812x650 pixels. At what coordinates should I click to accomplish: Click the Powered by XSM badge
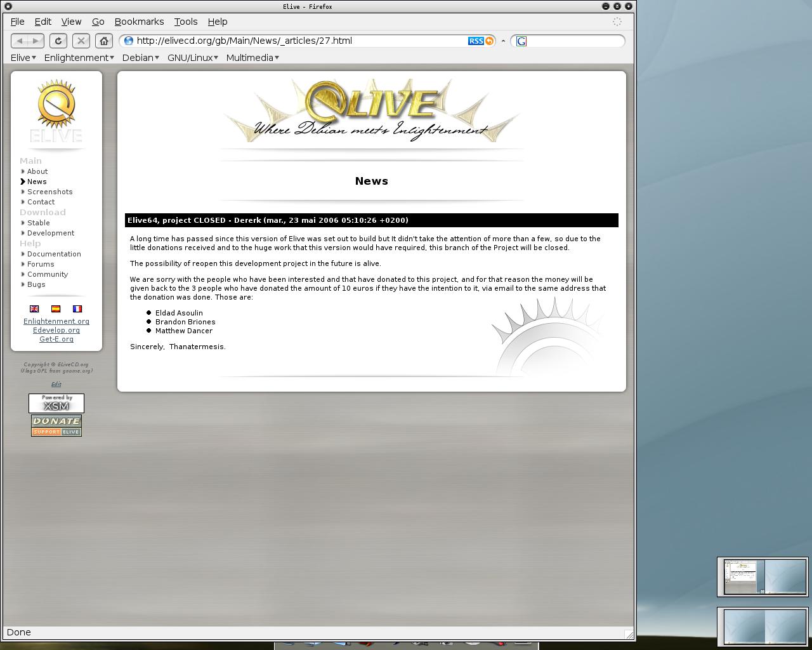56,403
